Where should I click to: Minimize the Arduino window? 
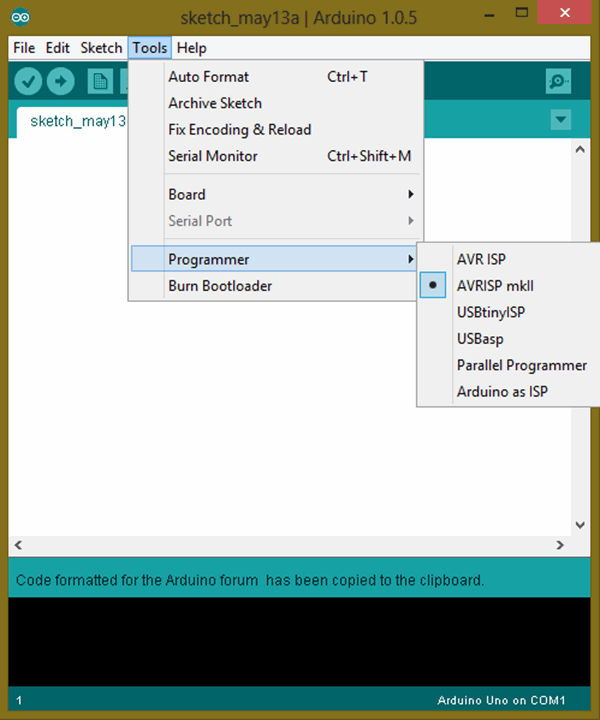(x=489, y=16)
